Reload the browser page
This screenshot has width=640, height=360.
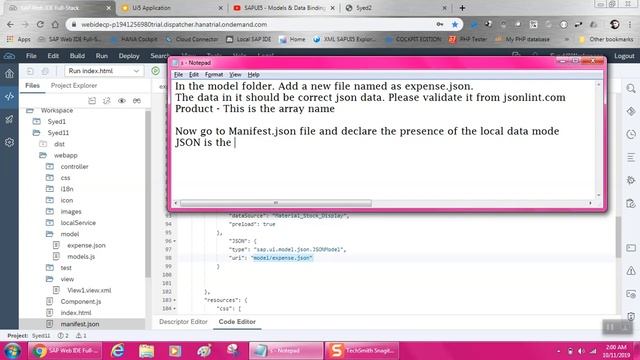pyautogui.click(x=40, y=24)
